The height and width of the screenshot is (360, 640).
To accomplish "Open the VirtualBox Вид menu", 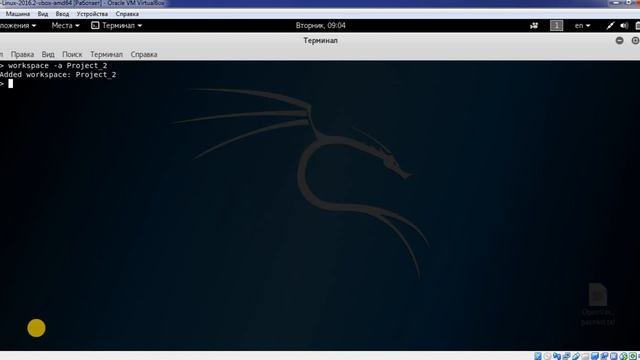I will [x=43, y=14].
